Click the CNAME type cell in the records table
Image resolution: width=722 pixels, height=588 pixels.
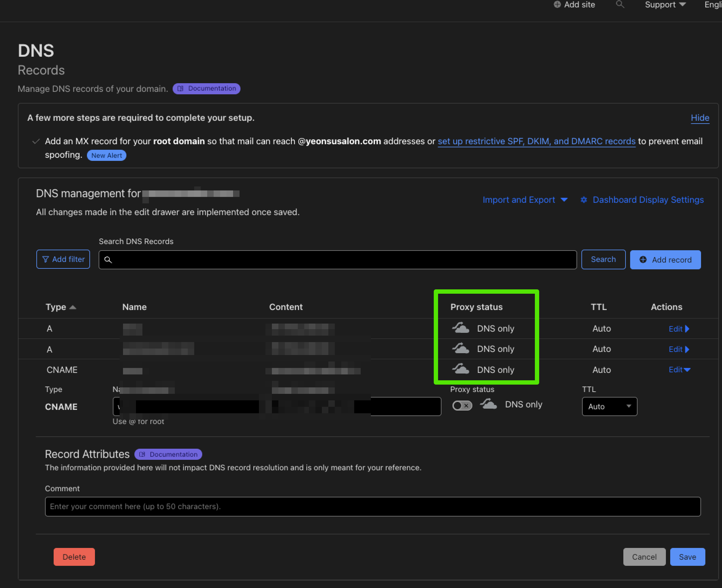click(x=62, y=370)
